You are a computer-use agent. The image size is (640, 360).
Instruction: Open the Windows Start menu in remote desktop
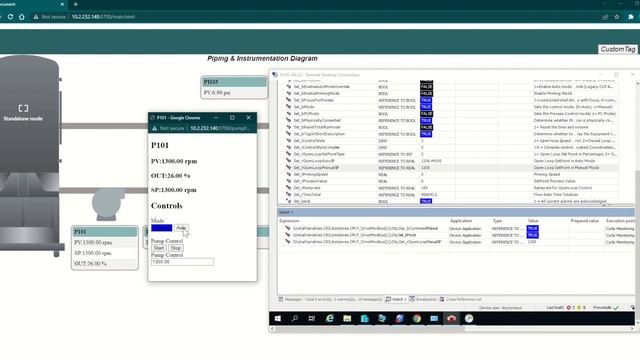[278, 318]
